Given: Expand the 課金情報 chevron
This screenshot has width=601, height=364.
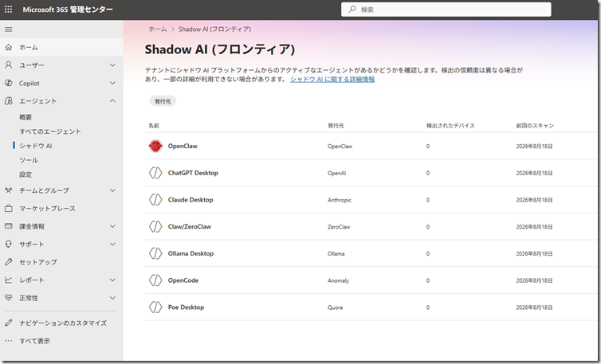Looking at the screenshot, I should [112, 226].
